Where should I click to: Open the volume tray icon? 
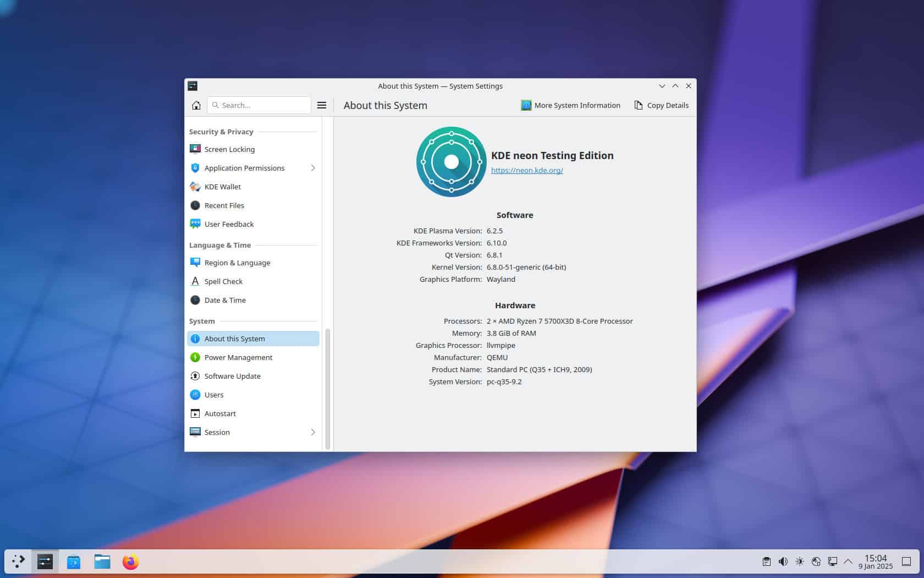pyautogui.click(x=783, y=562)
